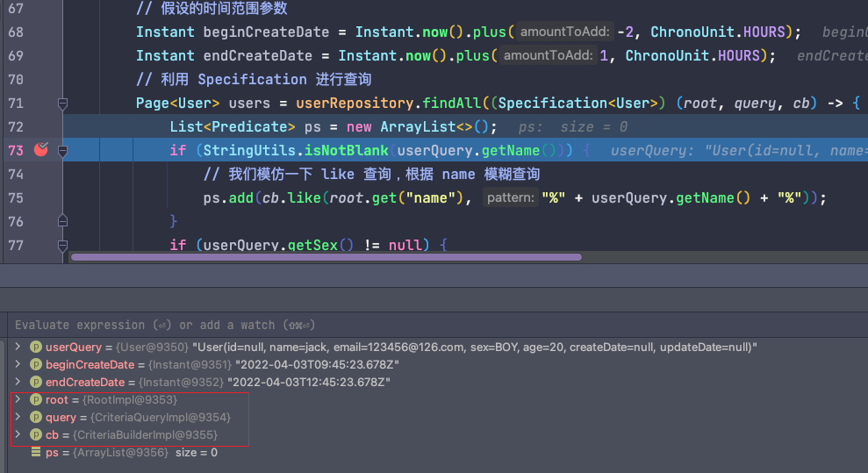Click the {CriteriaBuilderImpl@9355} value text

(x=145, y=434)
